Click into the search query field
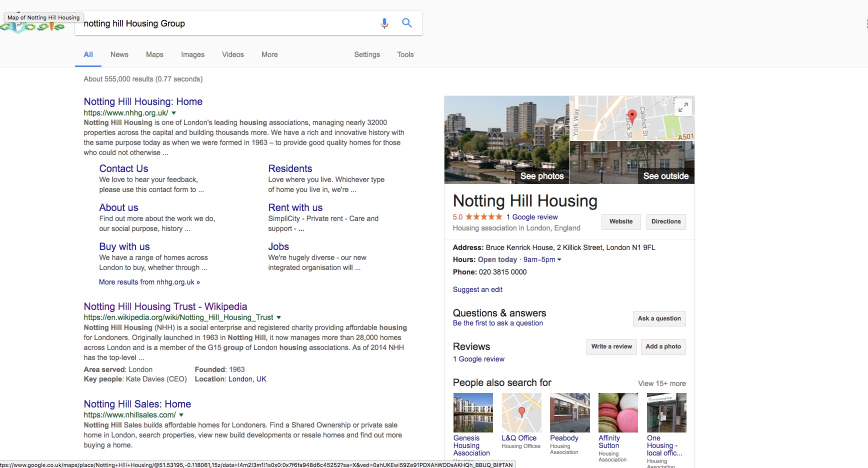 click(x=225, y=23)
